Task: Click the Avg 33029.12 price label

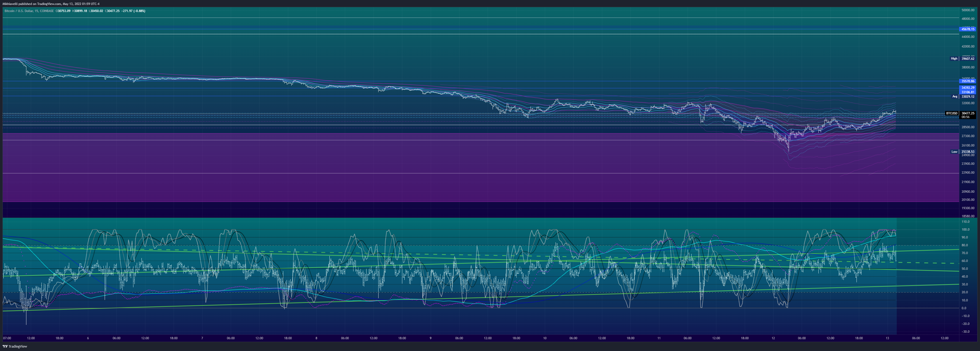Action: click(963, 97)
